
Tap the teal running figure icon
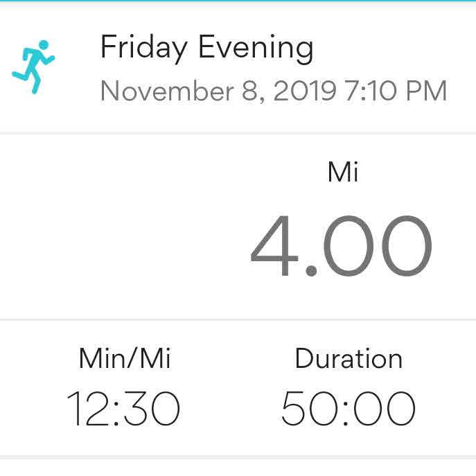tap(33, 66)
